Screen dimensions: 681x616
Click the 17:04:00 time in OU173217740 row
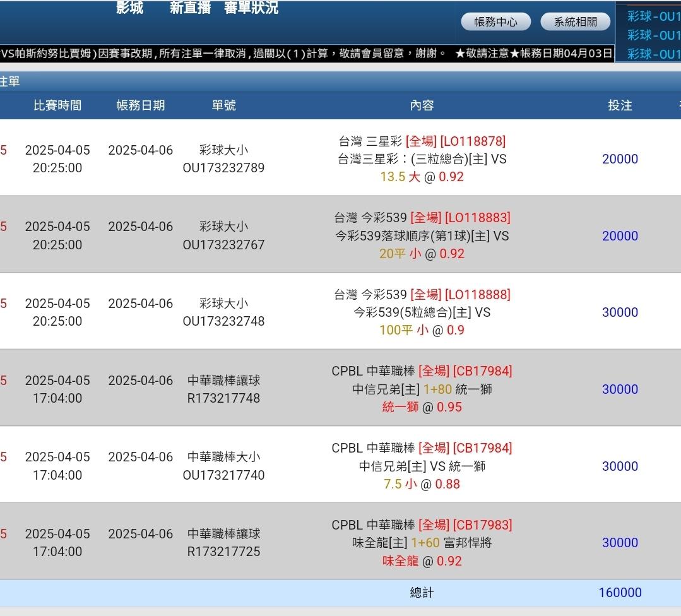pos(57,475)
